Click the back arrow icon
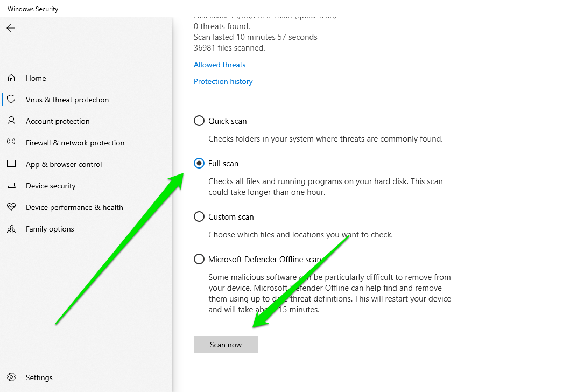563x392 pixels. [x=11, y=28]
